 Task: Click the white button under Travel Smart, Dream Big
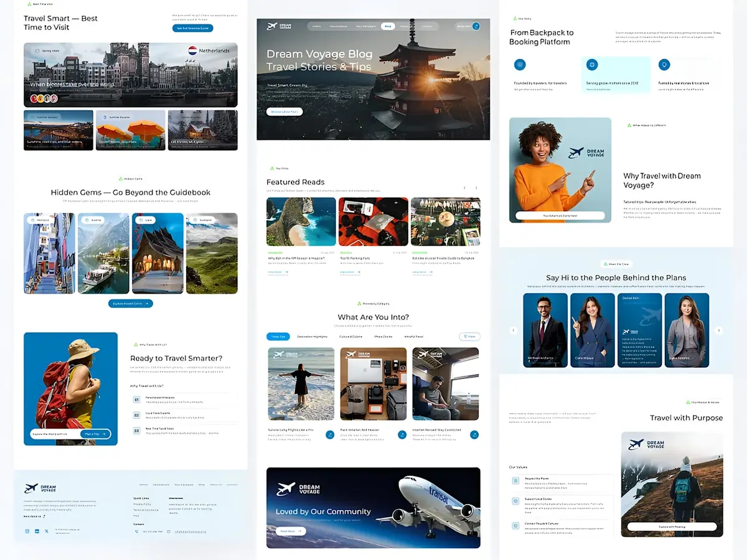click(284, 112)
